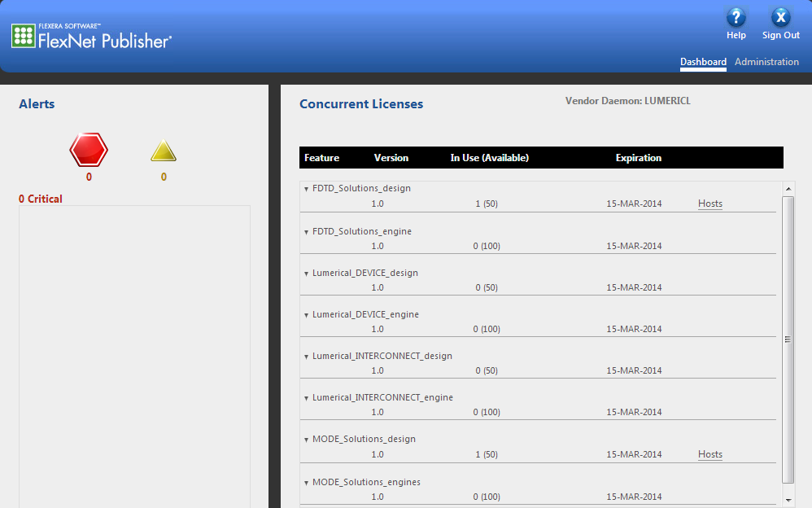The image size is (812, 508).
Task: Collapse the Lumerical_INTERCONNECT_engine feature
Action: tap(306, 398)
